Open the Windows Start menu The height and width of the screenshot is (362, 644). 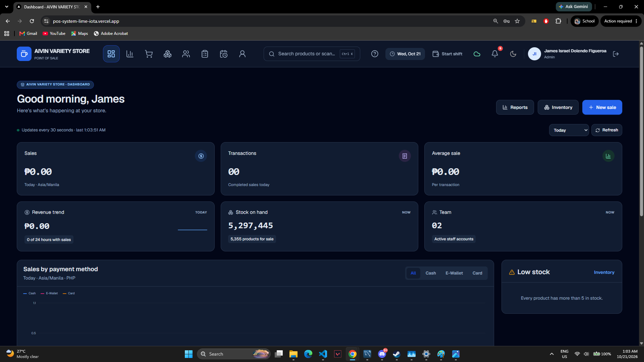[x=189, y=354]
